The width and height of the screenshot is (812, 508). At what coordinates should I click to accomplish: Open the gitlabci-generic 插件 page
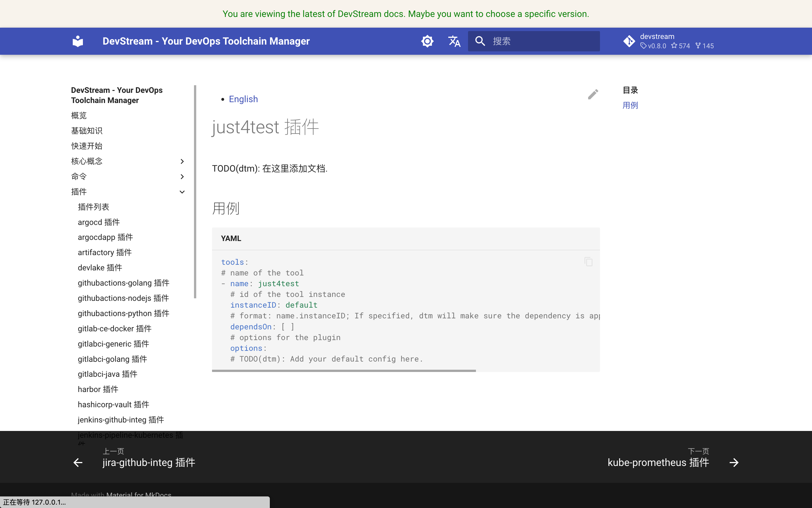[x=113, y=344]
